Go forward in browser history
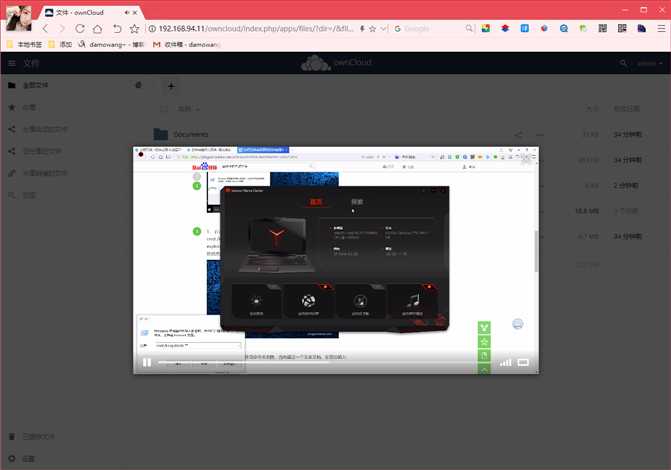Image resolution: width=671 pixels, height=470 pixels. tap(62, 29)
